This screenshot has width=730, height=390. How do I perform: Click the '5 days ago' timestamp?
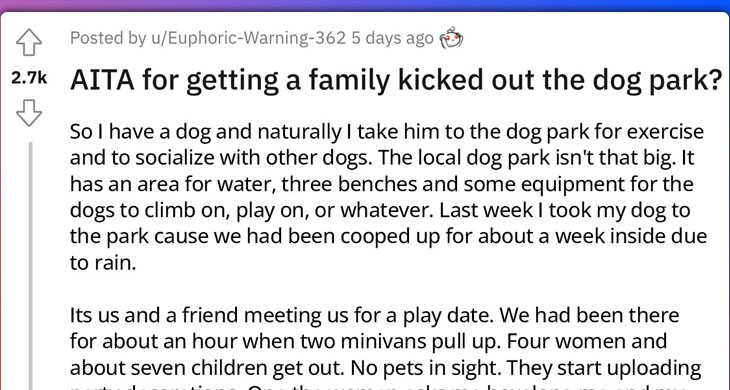[x=392, y=38]
